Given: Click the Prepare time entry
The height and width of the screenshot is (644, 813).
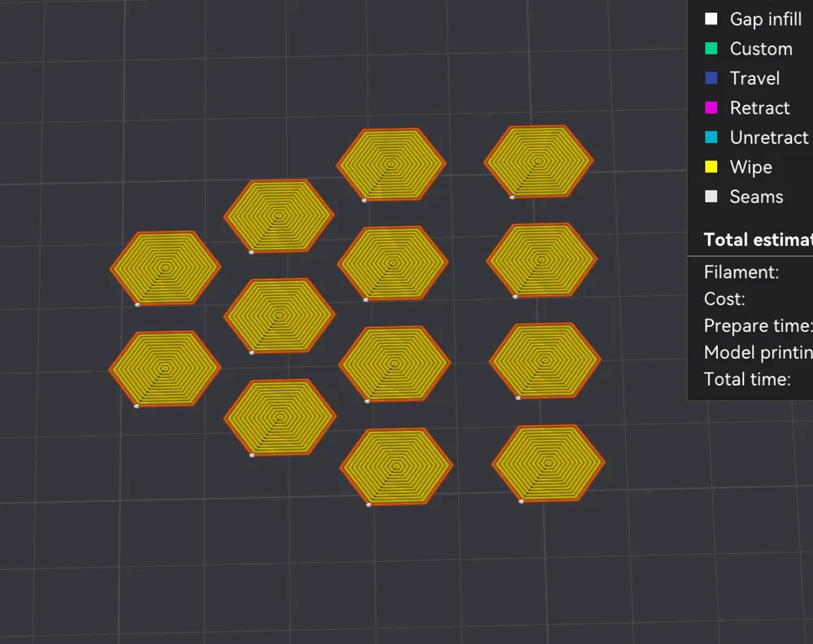Looking at the screenshot, I should coord(757,326).
